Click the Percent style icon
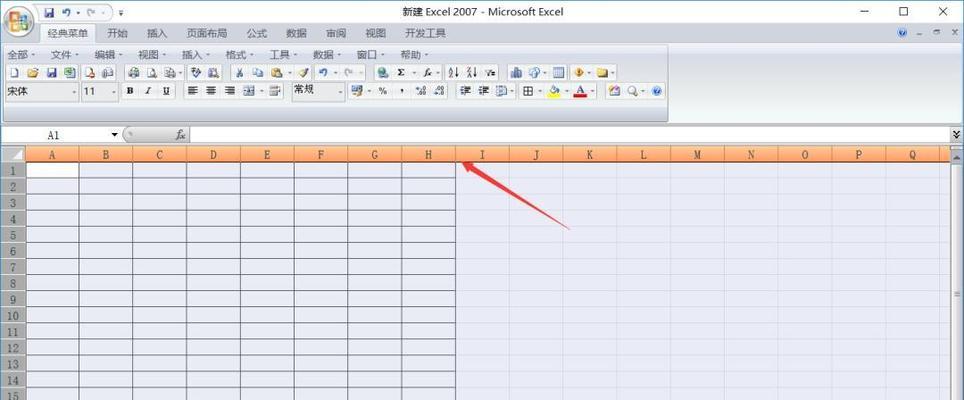Image resolution: width=964 pixels, height=400 pixels. pyautogui.click(x=383, y=91)
